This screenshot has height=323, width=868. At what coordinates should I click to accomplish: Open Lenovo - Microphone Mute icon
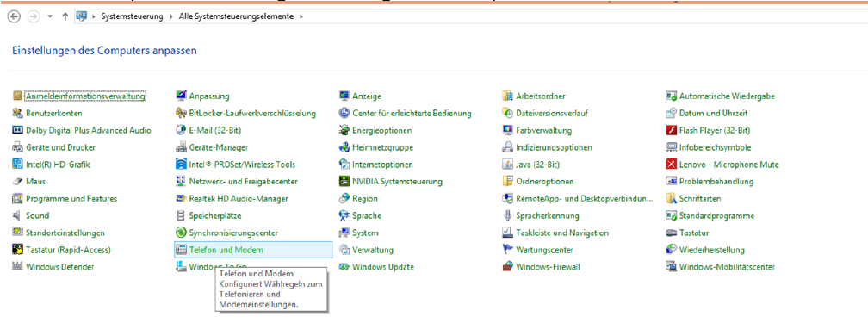coord(671,165)
